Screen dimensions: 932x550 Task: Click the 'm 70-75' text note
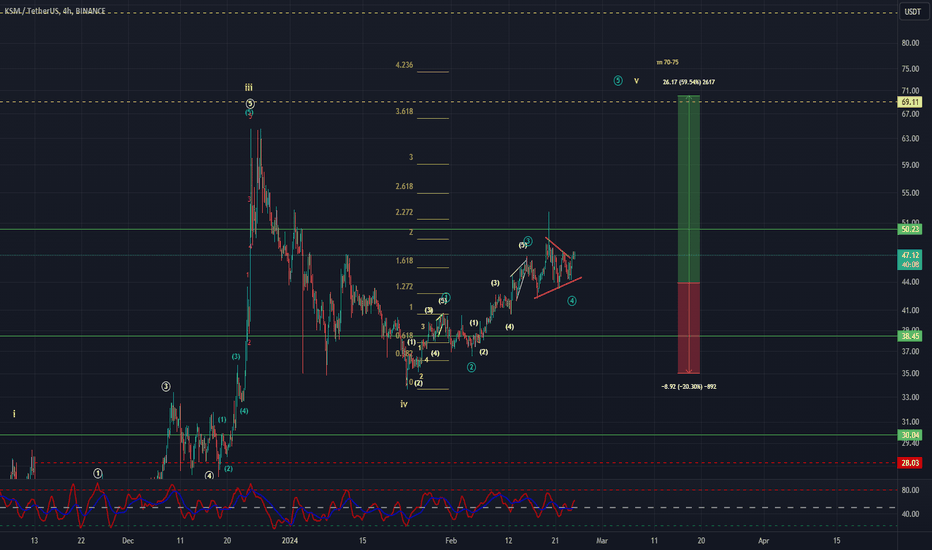pos(667,62)
